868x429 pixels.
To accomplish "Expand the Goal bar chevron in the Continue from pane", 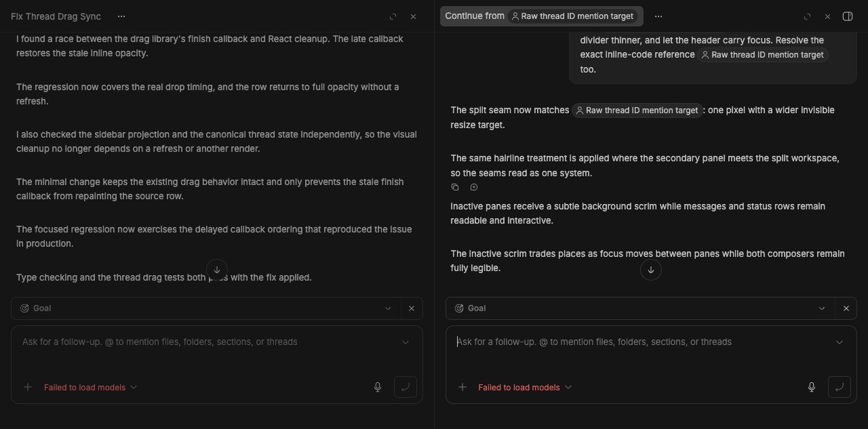I will 822,308.
